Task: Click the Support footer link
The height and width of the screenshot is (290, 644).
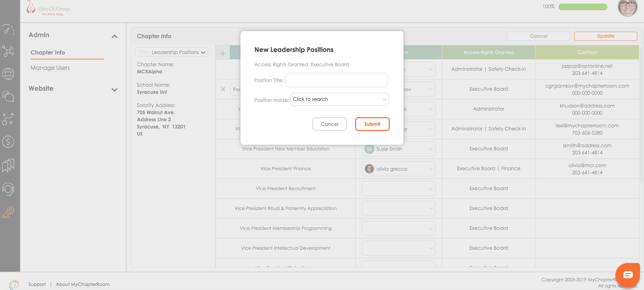Action: tap(37, 284)
